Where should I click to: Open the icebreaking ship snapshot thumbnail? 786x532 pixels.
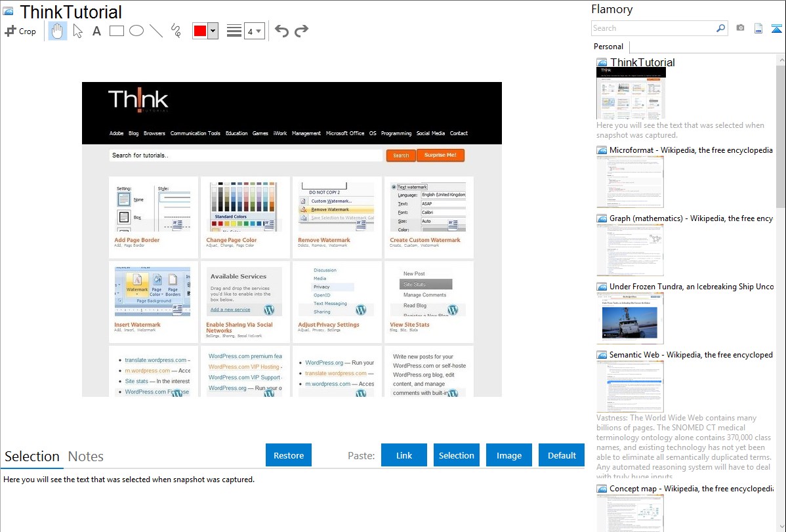(x=630, y=318)
